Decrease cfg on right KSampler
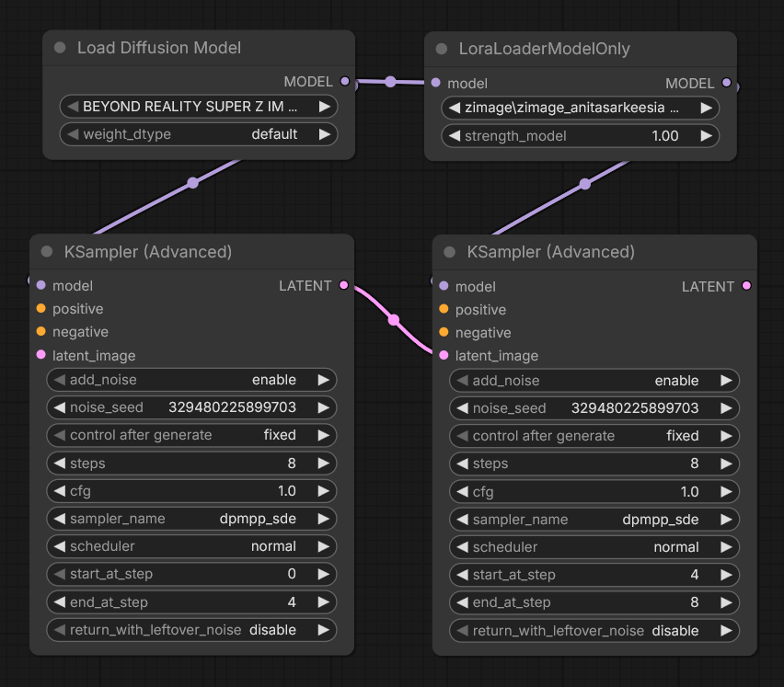The height and width of the screenshot is (687, 784). pyautogui.click(x=463, y=492)
